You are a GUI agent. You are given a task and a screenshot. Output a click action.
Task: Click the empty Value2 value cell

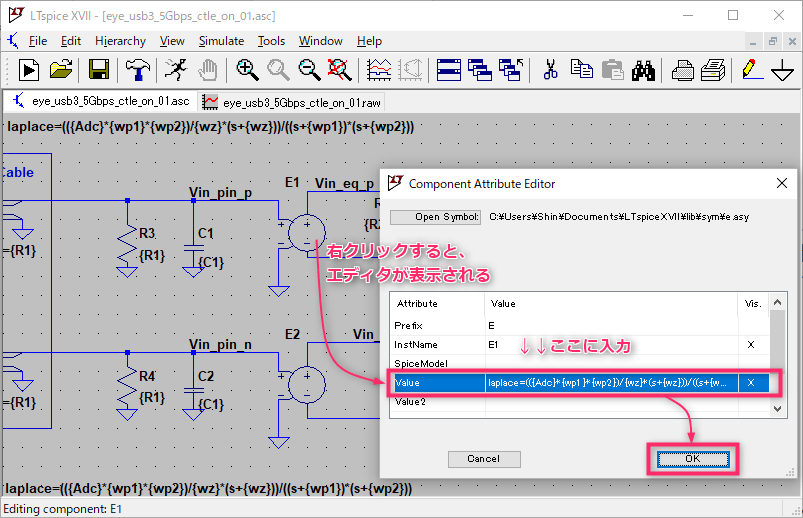click(x=611, y=402)
